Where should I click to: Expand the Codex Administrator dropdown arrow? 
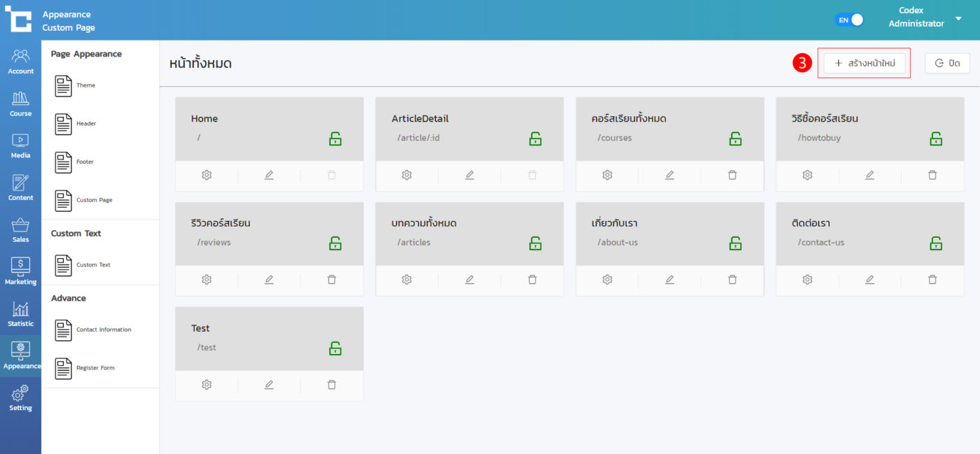click(x=958, y=19)
